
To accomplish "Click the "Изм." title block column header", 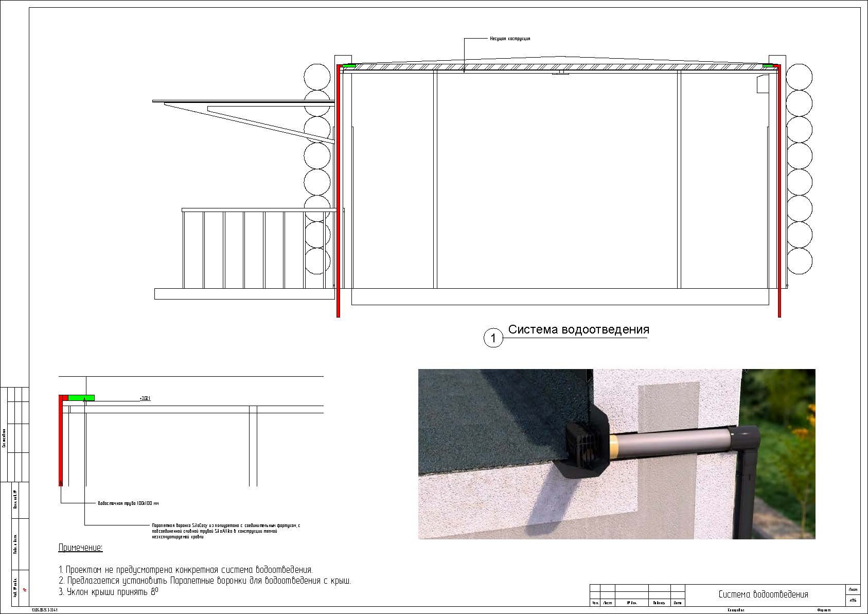I will pos(595,603).
